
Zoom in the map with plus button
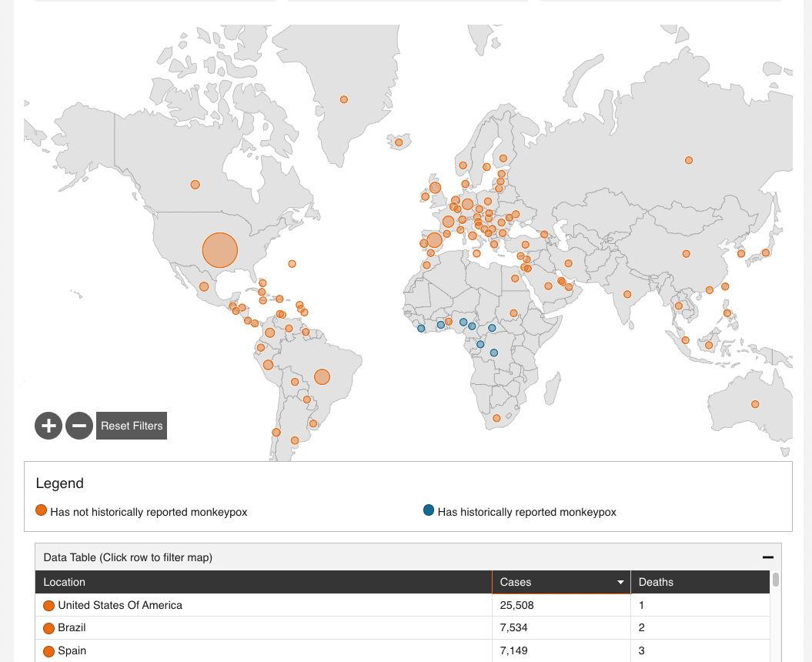click(48, 425)
